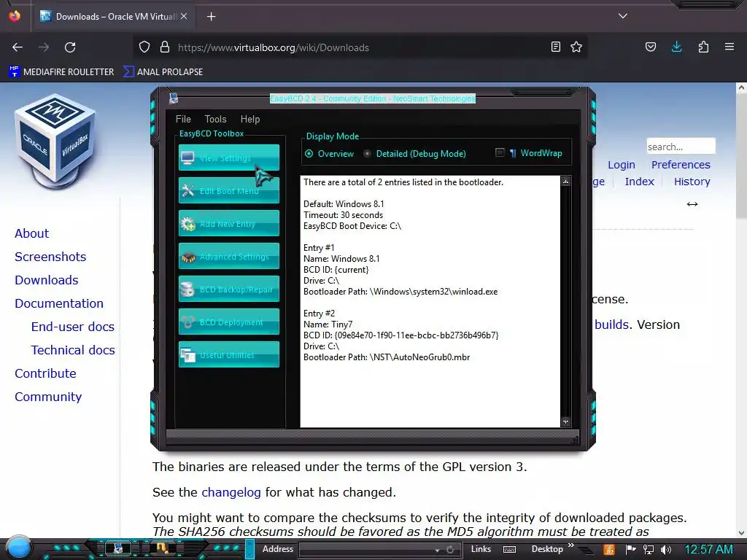
Task: Go forward in Firefox
Action: 44,47
